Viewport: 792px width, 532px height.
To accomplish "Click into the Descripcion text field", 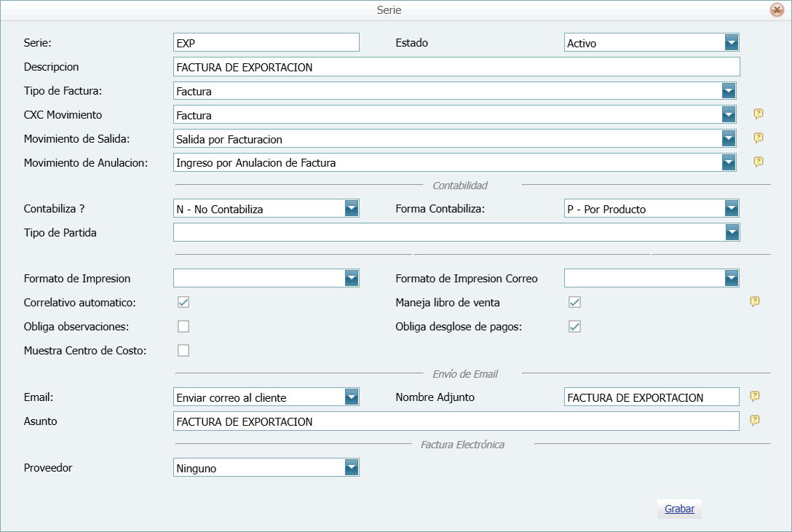I will [456, 67].
